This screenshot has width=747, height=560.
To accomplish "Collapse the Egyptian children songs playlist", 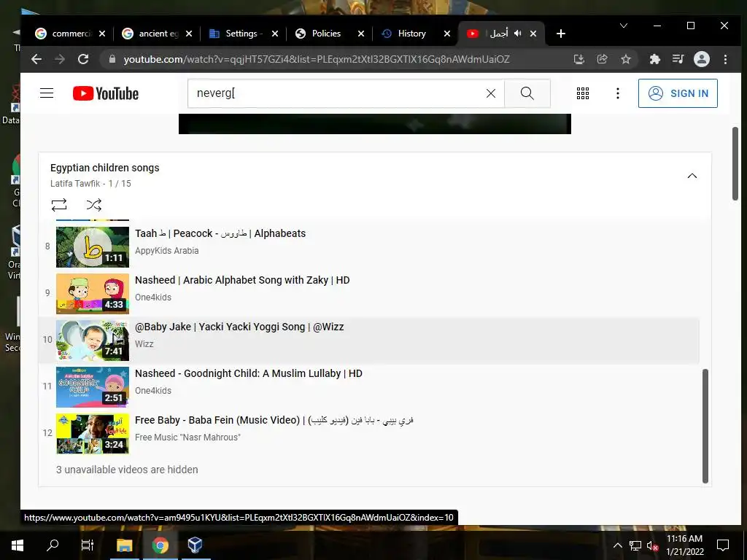I will [x=692, y=176].
